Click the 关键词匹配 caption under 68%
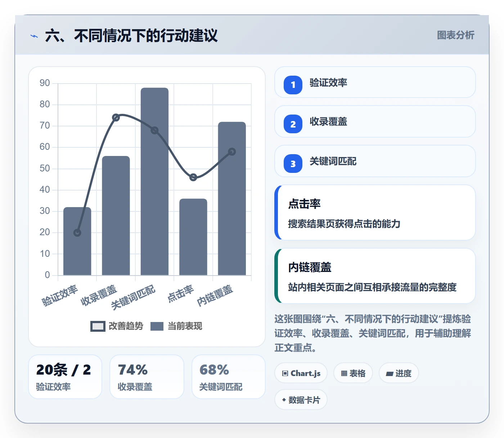504x438 pixels. pos(221,387)
